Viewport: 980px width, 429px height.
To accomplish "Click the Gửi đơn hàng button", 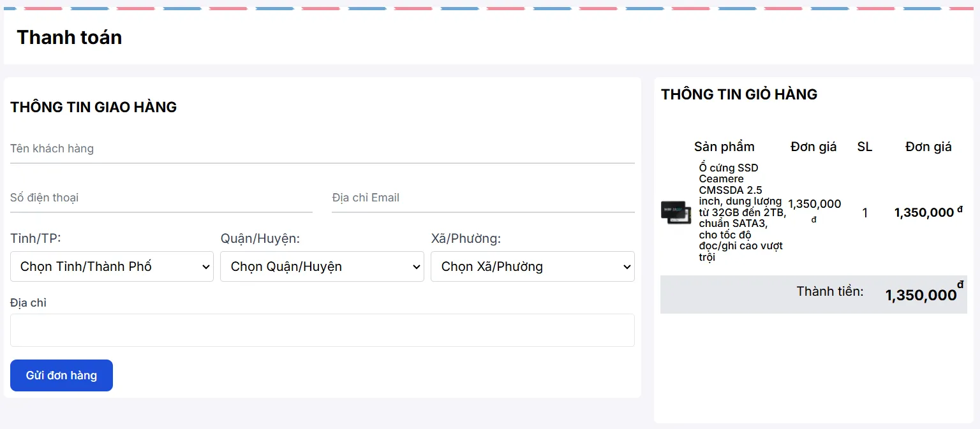I will pyautogui.click(x=61, y=375).
